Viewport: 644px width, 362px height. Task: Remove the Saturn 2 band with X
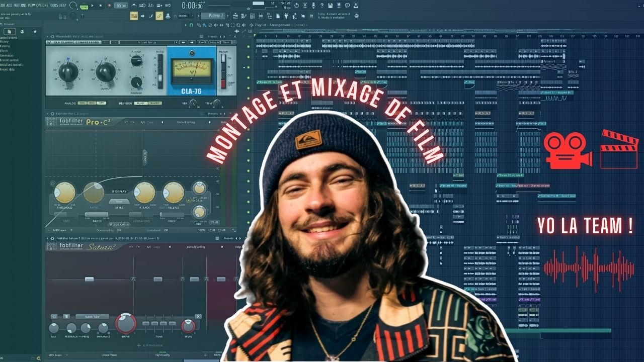pos(198,316)
